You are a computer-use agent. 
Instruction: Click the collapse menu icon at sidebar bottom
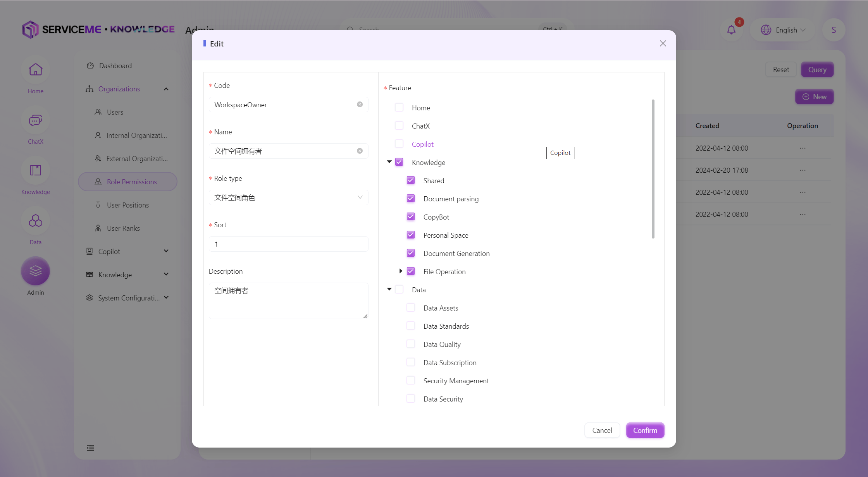pyautogui.click(x=90, y=448)
